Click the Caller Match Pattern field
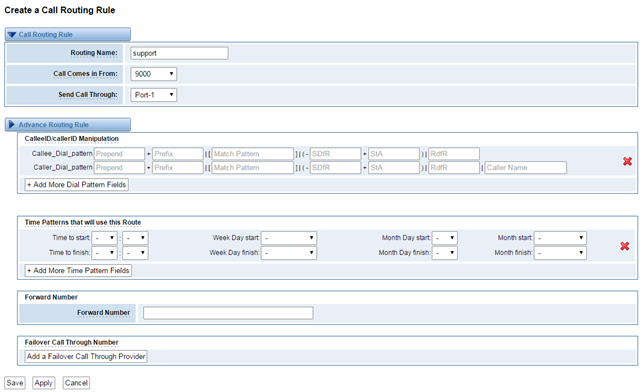Viewport: 643px width, 392px height. click(253, 167)
